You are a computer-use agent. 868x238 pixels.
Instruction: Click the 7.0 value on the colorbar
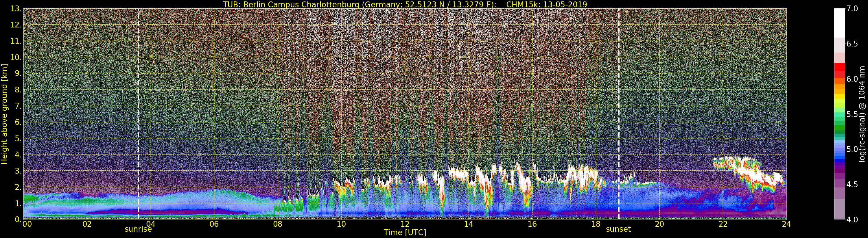(x=852, y=9)
